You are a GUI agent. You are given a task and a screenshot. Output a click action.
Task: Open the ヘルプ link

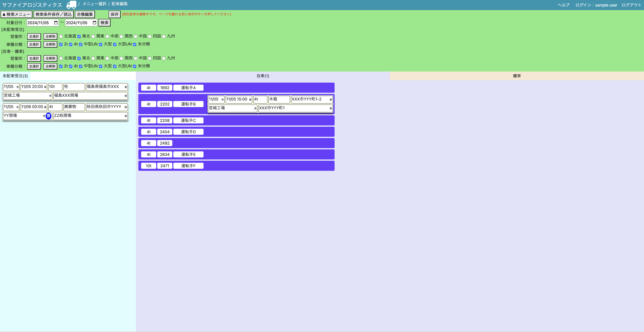(x=563, y=5)
